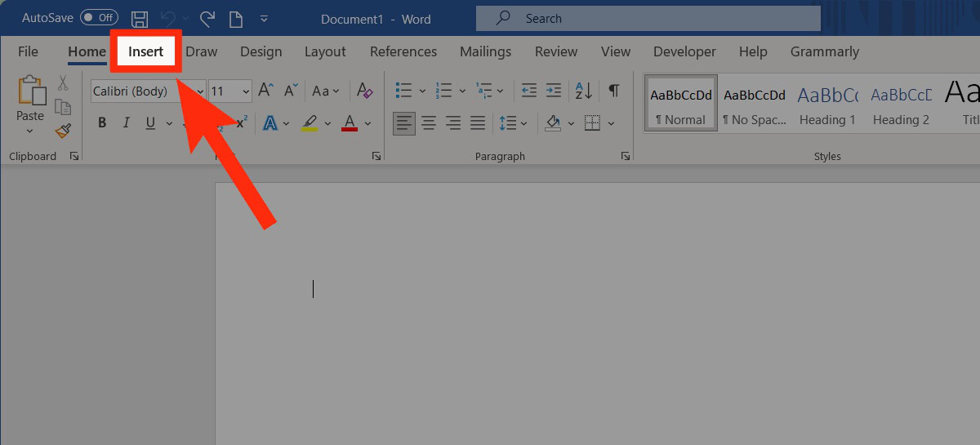Open the Grammarly tab

tap(825, 51)
